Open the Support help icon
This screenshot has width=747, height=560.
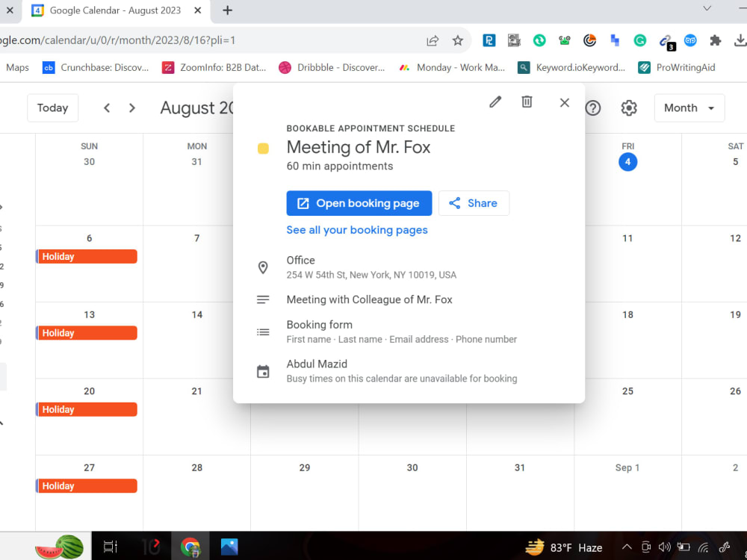click(x=592, y=108)
